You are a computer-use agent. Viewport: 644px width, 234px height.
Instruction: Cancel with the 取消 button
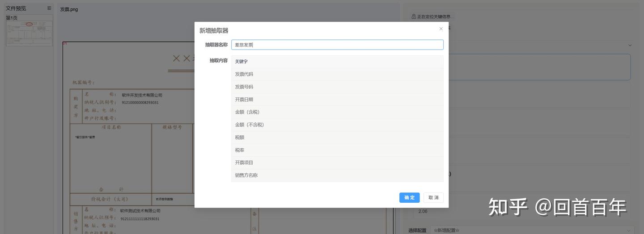tap(433, 198)
